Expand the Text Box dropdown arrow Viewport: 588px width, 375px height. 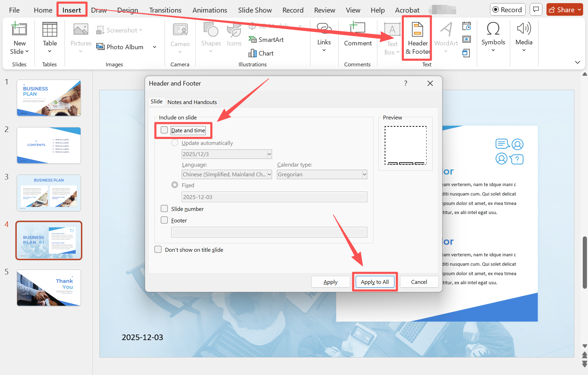tap(398, 52)
